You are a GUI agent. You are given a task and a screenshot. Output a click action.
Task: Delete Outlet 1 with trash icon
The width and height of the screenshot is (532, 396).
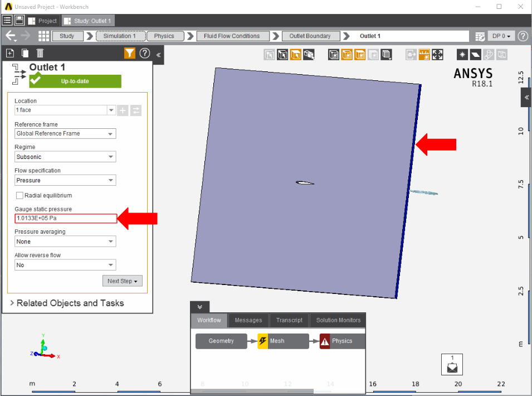click(40, 54)
